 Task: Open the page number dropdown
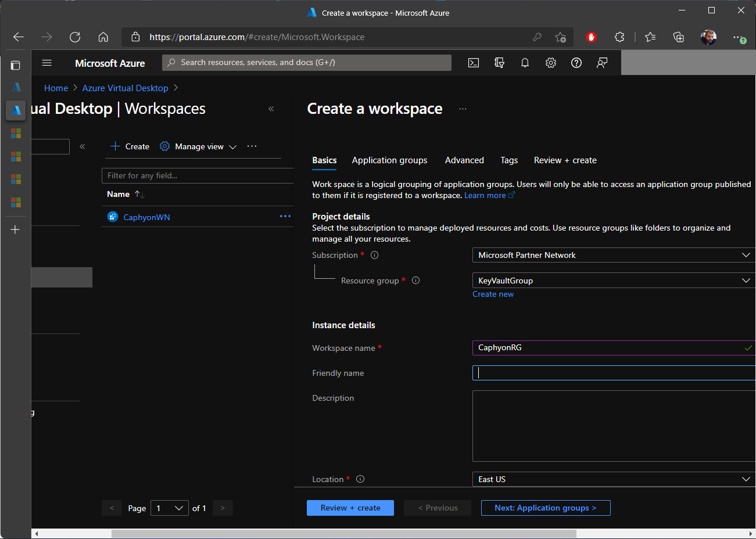coord(170,508)
